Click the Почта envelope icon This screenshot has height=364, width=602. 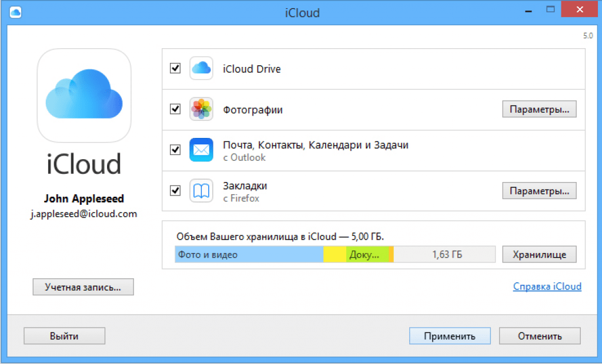point(201,150)
